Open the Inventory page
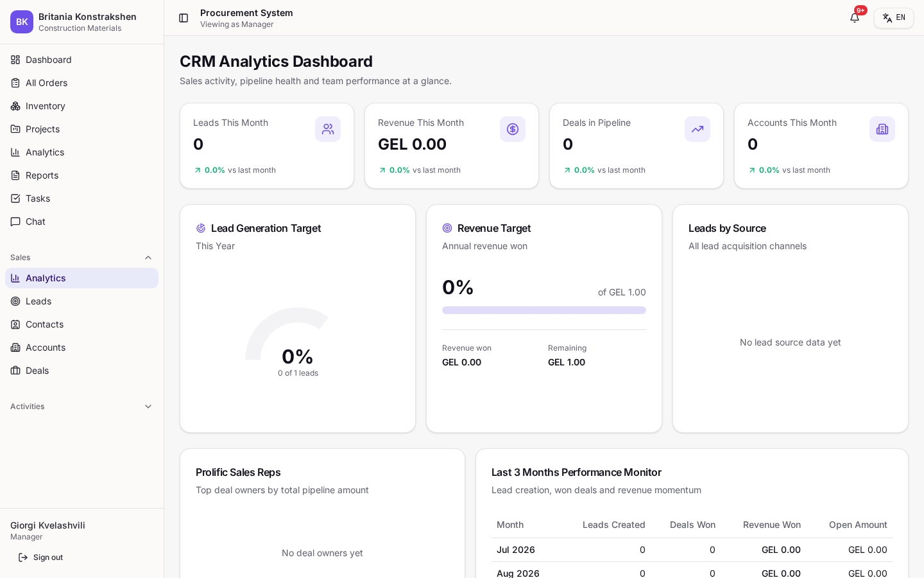924x578 pixels. 81,106
